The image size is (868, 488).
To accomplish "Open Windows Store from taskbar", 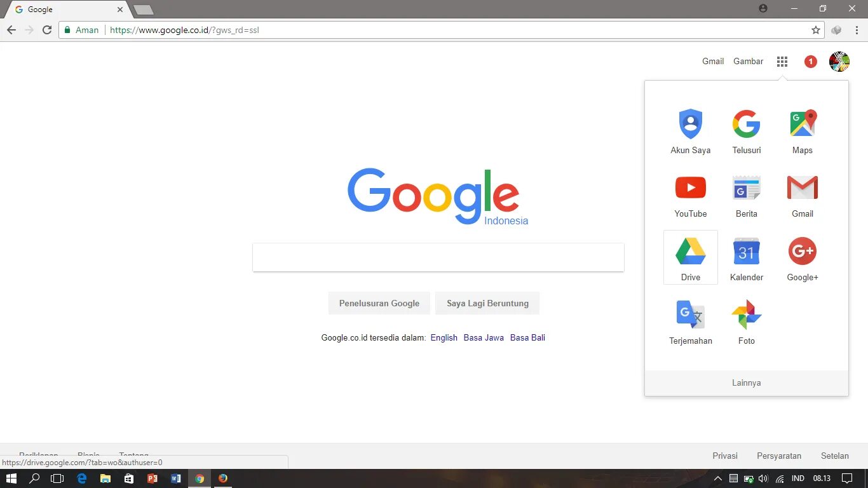I will (x=129, y=478).
